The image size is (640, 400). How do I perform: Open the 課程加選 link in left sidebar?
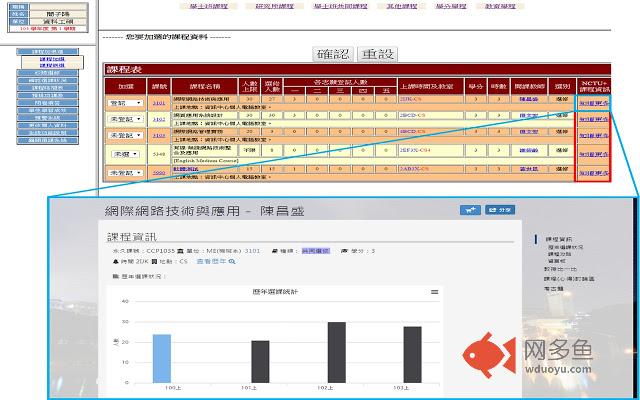coord(52,59)
